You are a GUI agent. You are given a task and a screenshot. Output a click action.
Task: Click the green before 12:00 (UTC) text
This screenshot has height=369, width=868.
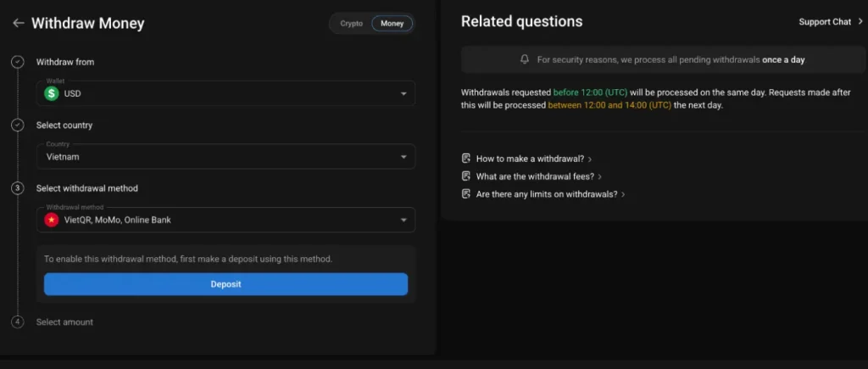(x=590, y=92)
